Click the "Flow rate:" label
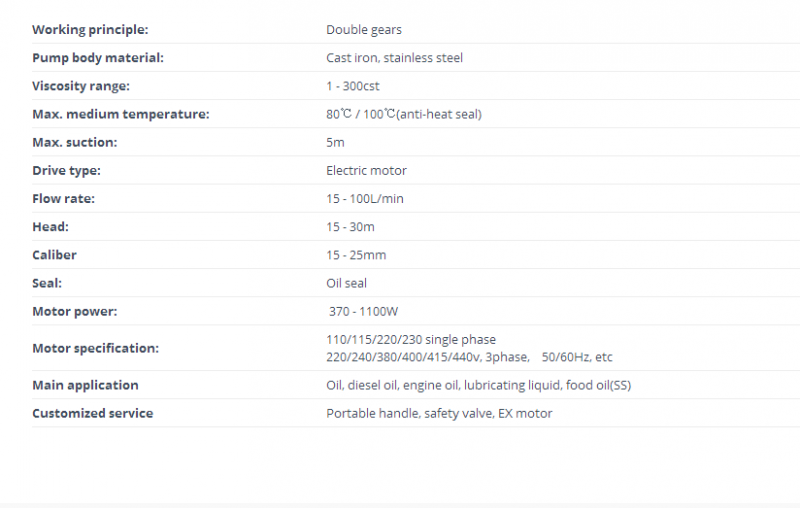This screenshot has width=800, height=508. [x=64, y=199]
